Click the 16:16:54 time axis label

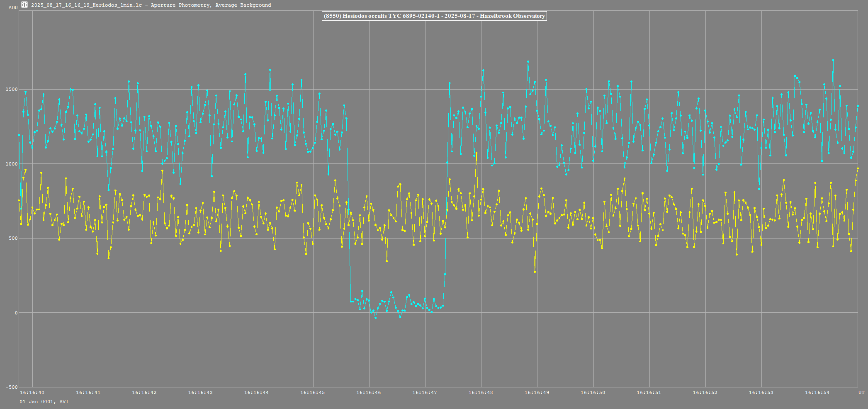[x=817, y=392]
